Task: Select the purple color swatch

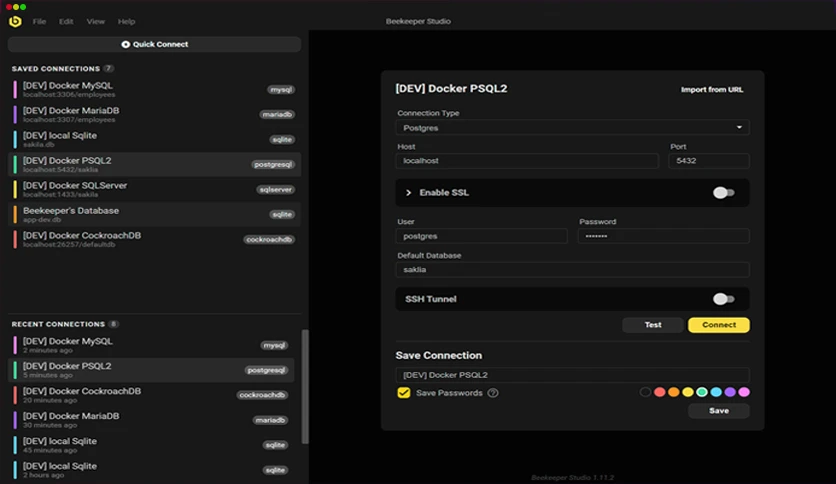Action: (730, 392)
